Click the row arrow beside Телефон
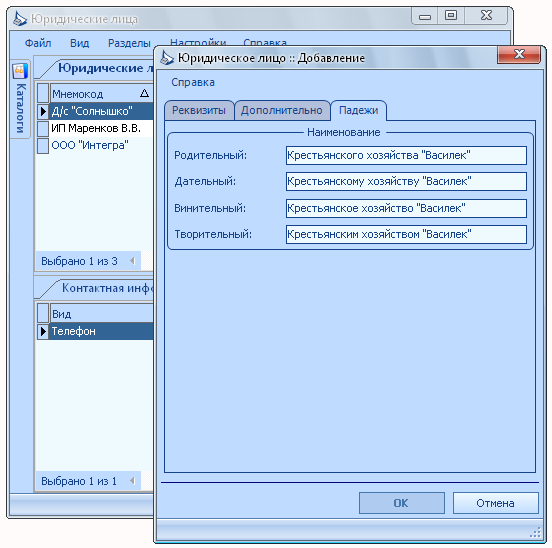 click(43, 332)
